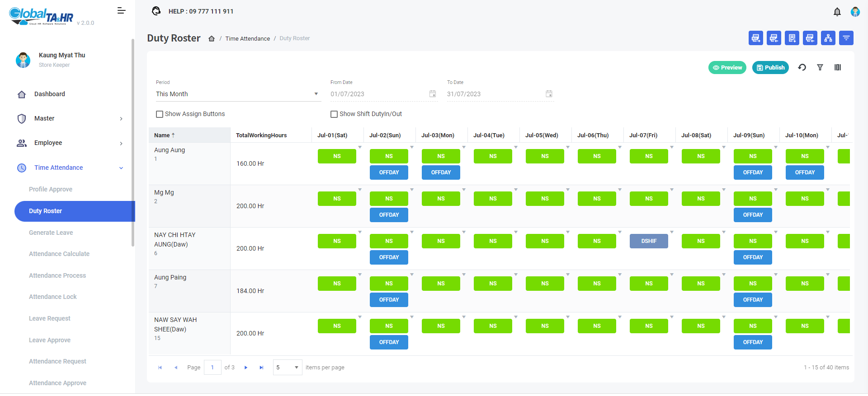Viewport: 868px width, 396px height.
Task: Click the hierarchy org-chart icon button
Action: click(828, 38)
